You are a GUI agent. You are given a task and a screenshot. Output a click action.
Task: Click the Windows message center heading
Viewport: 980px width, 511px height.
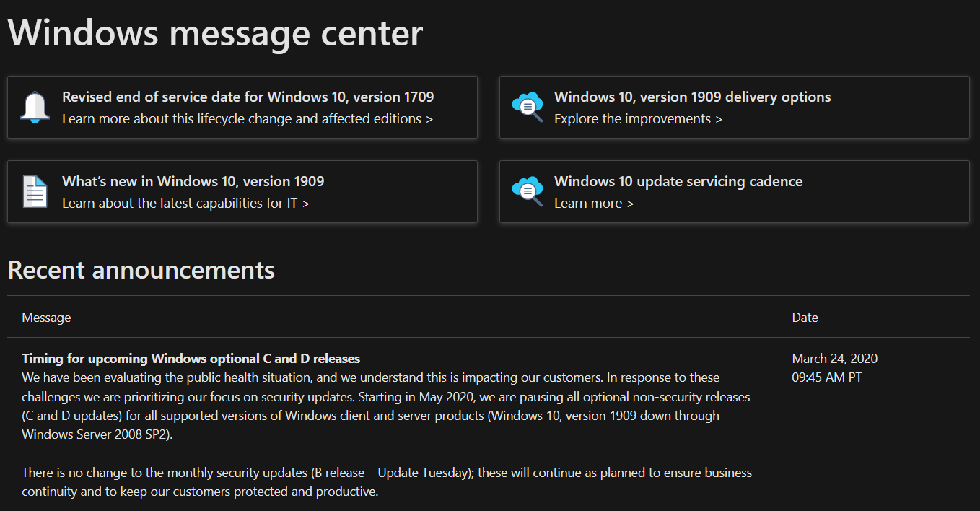coord(215,32)
